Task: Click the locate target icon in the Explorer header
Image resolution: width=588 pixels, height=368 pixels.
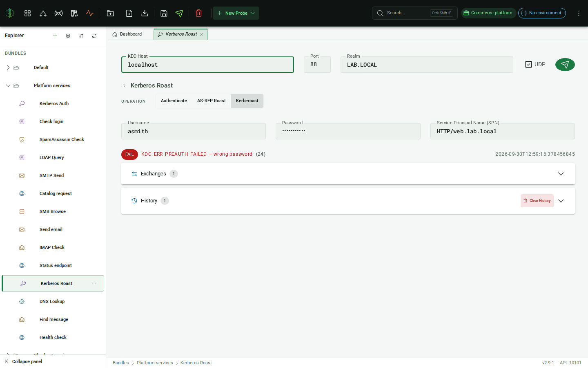Action: (68, 36)
